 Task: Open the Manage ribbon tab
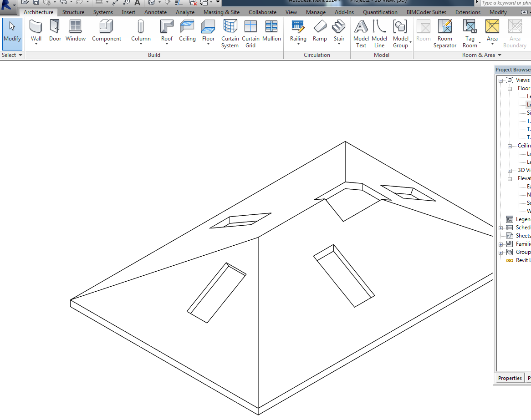[x=316, y=12]
